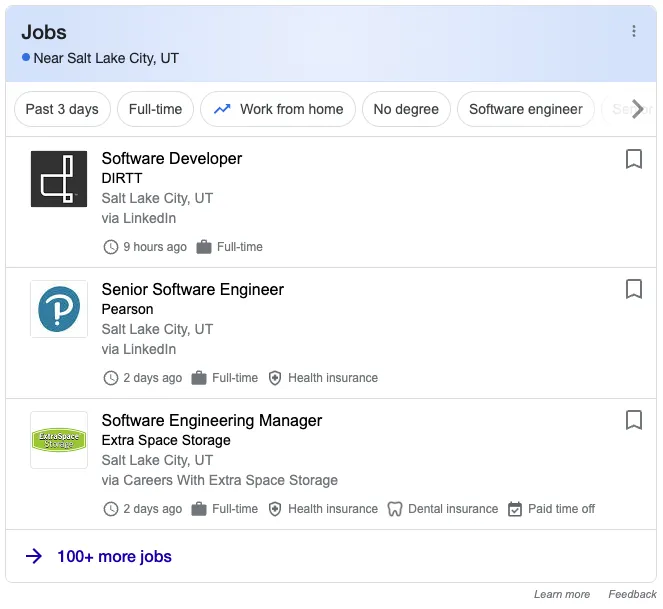
Task: View 100+ more jobs
Action: (x=114, y=557)
